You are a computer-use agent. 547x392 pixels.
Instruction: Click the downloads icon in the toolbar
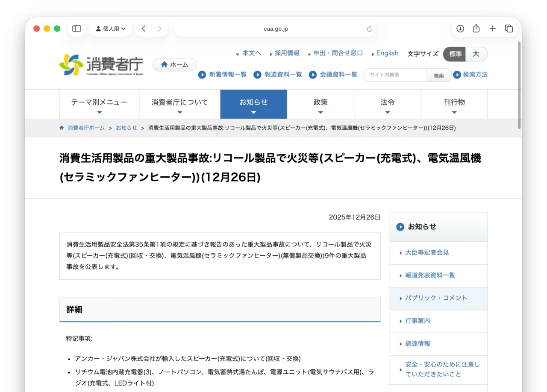pos(460,29)
